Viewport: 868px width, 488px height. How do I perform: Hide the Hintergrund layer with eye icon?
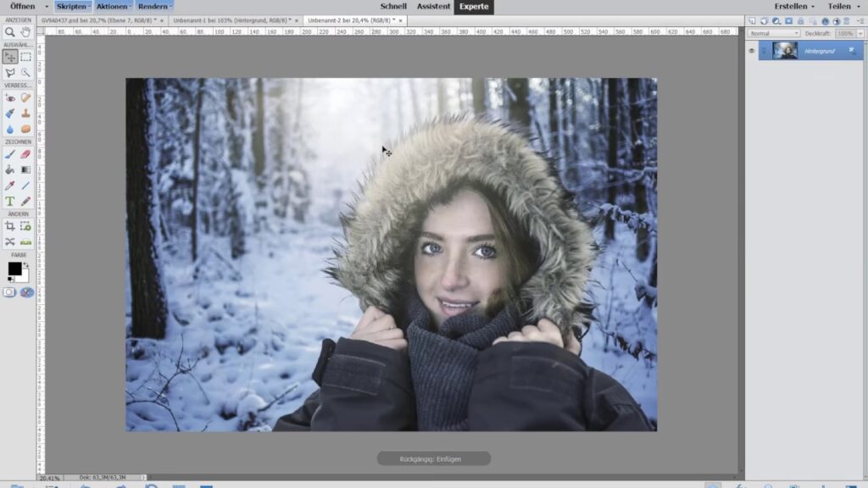(751, 51)
